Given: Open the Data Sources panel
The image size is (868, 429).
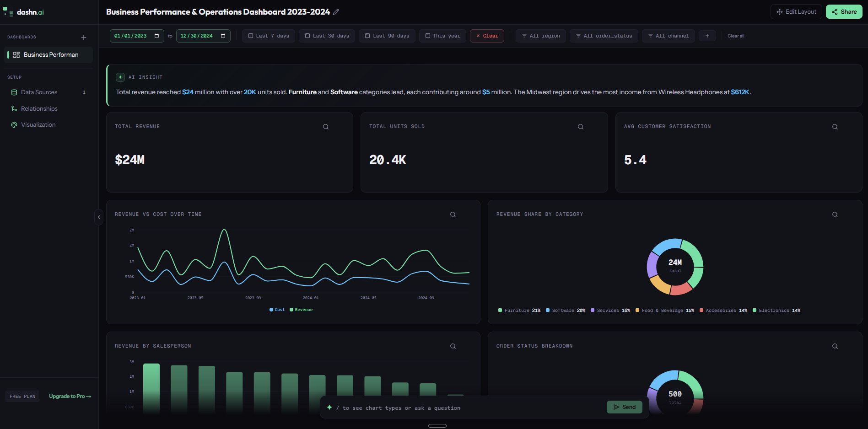Looking at the screenshot, I should (39, 92).
